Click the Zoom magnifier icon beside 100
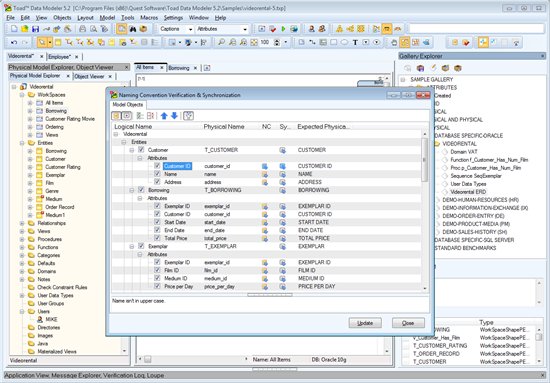Image resolution: width=550 pixels, height=383 pixels. point(221,42)
